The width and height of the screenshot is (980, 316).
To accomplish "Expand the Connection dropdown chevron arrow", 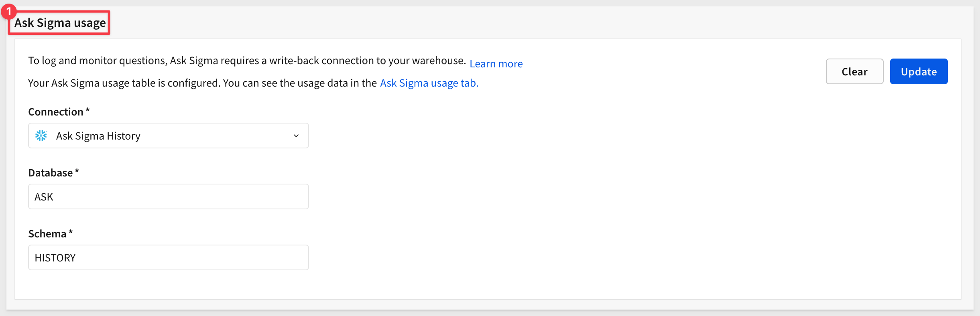I will tap(296, 136).
